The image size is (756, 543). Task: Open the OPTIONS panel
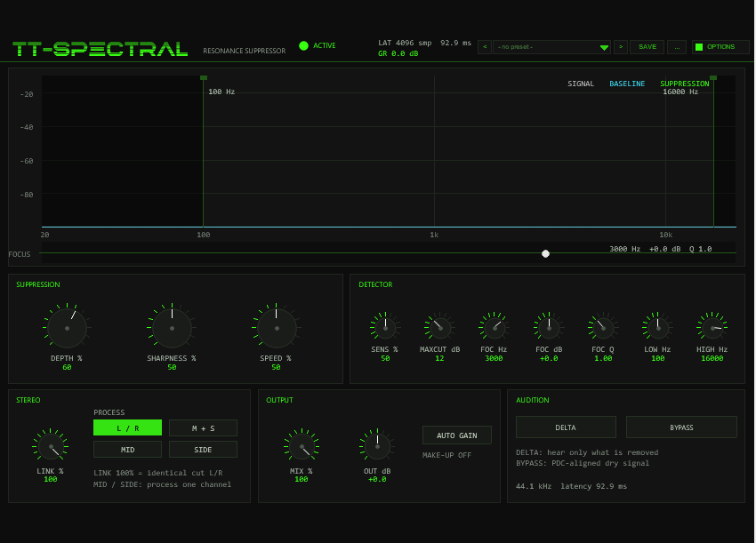[x=720, y=47]
